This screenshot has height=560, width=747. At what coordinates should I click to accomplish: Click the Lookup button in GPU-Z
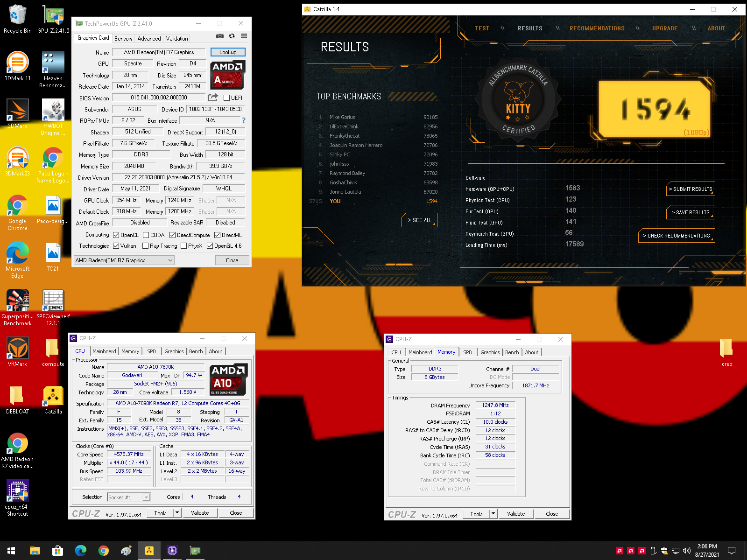(x=228, y=52)
